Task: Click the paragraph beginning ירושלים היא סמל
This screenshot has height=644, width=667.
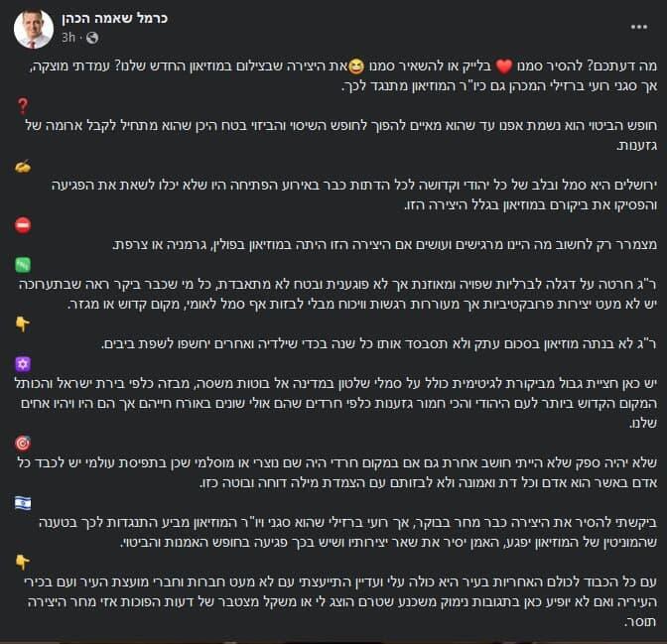Action: pyautogui.click(x=354, y=195)
